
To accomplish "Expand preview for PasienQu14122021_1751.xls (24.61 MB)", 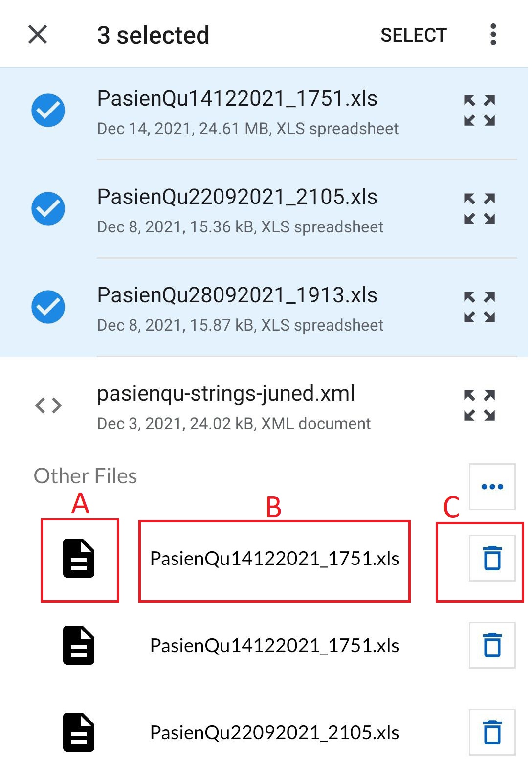I will click(x=479, y=111).
